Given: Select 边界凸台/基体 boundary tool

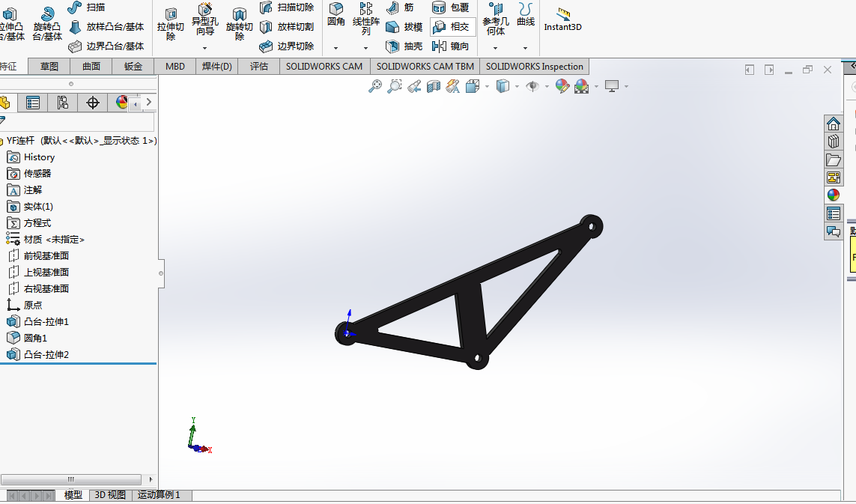Looking at the screenshot, I should (106, 46).
